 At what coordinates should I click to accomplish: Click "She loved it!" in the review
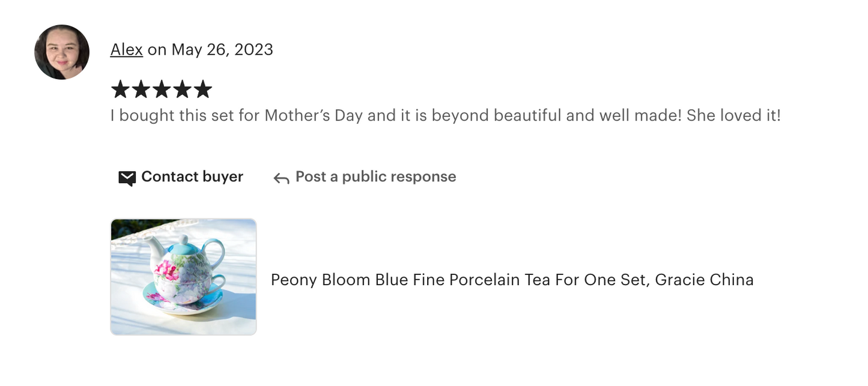pyautogui.click(x=733, y=115)
